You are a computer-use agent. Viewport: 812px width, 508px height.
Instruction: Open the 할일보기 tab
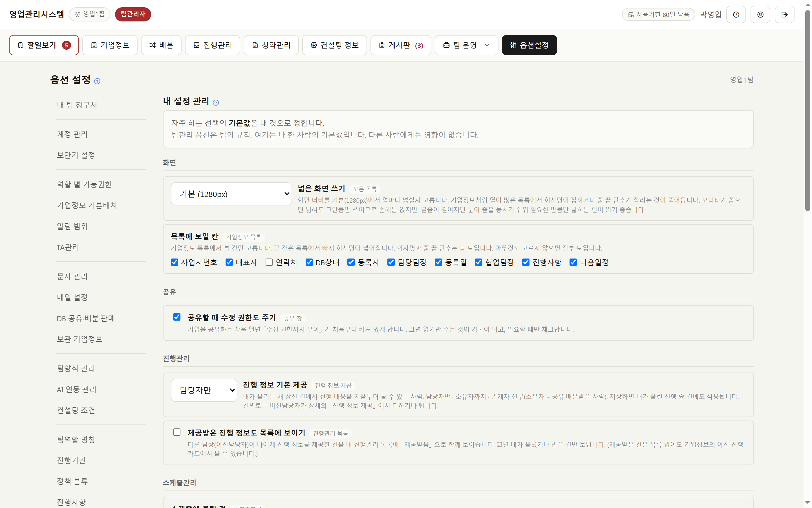(x=44, y=45)
